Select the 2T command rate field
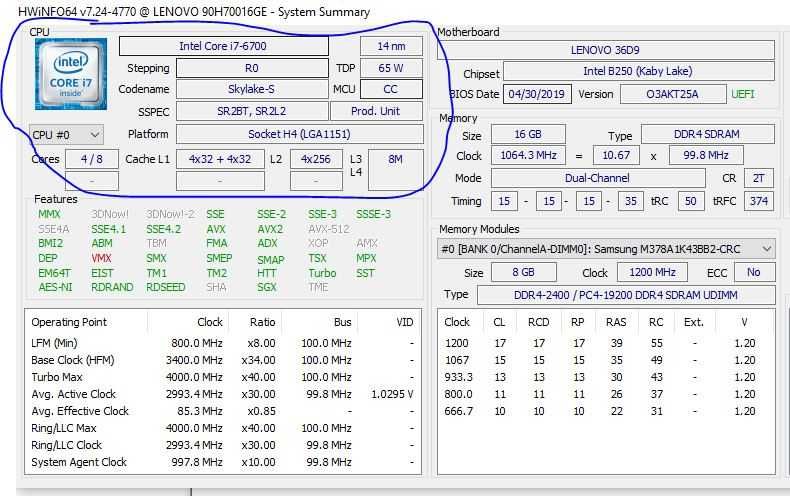The image size is (790, 496). pos(758,178)
